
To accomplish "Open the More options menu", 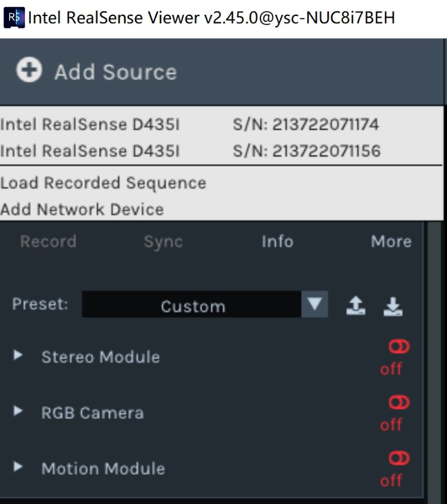I will coord(391,242).
